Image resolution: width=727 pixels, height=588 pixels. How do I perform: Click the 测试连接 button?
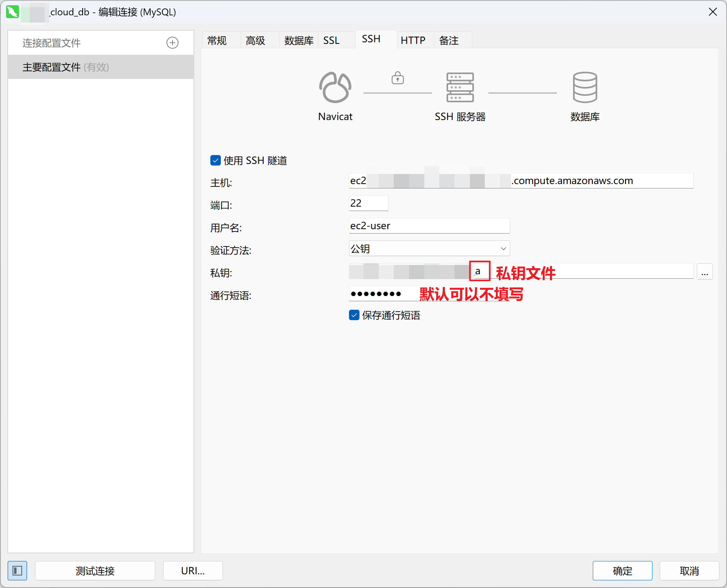point(95,571)
